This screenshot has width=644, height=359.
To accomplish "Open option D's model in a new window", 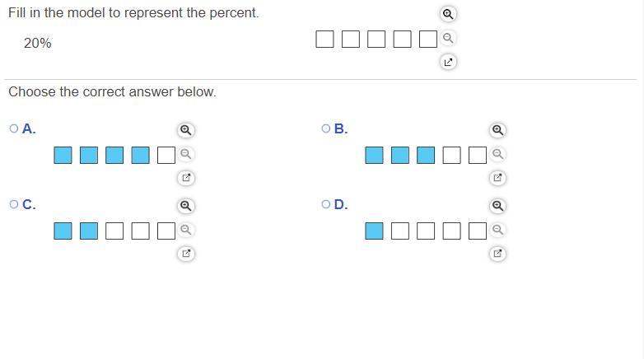I will click(x=497, y=254).
